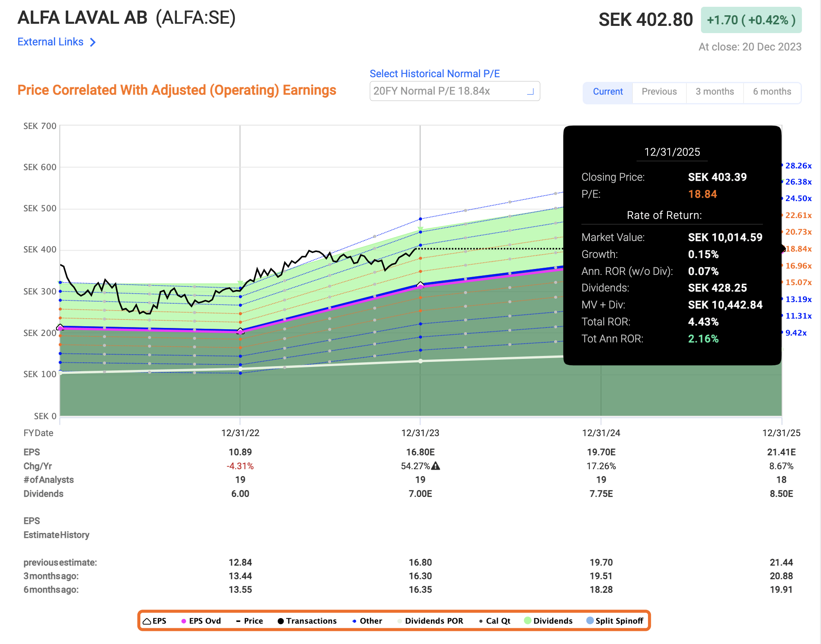Select the EPS legend icon
821x644 pixels.
tap(147, 621)
